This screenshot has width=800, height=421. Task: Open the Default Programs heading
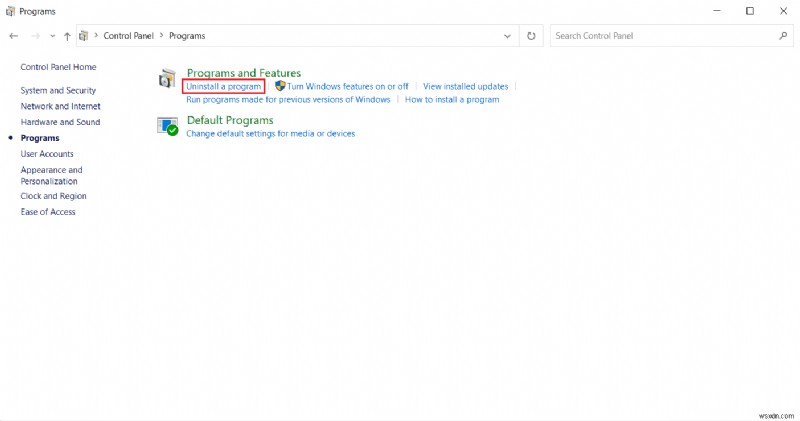(x=230, y=120)
